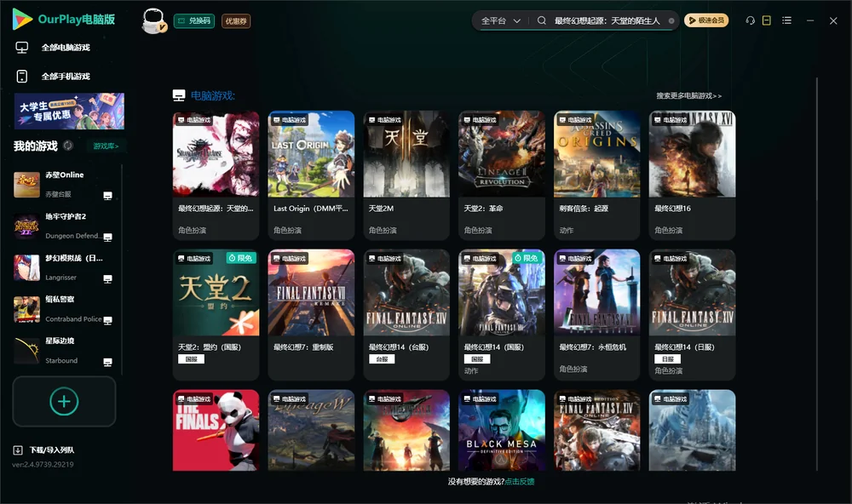852x504 pixels.
Task: Click PC icon beside 赤壁Online
Action: tap(107, 196)
